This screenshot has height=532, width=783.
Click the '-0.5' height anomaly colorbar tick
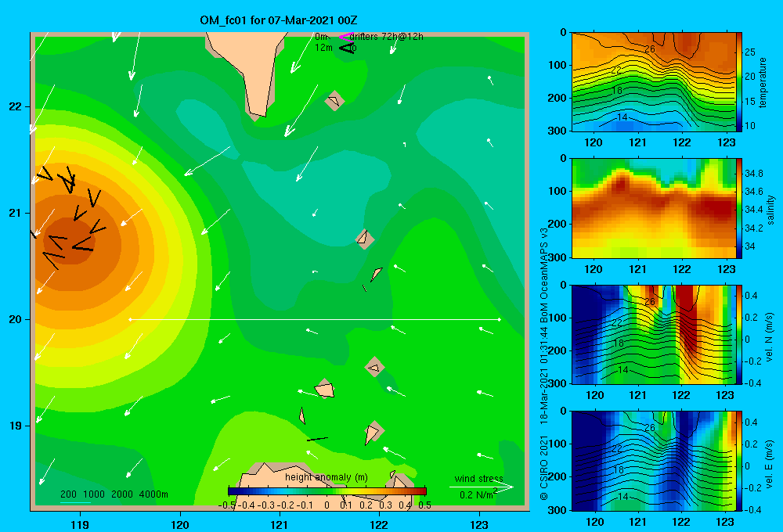[x=227, y=505]
